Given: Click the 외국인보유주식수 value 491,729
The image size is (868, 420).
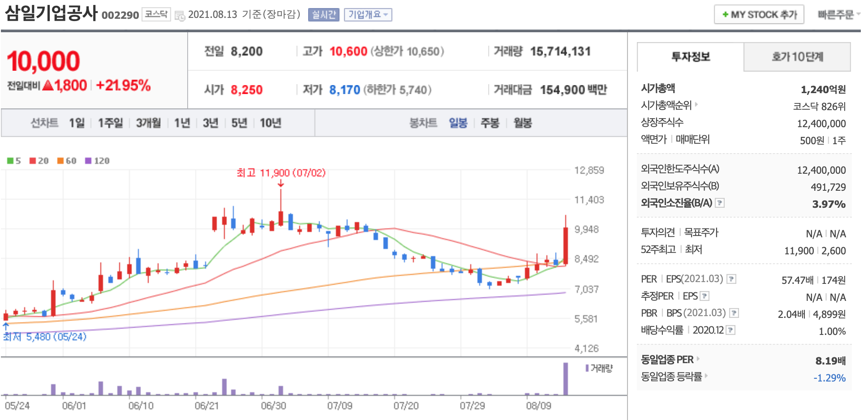Looking at the screenshot, I should (x=828, y=187).
